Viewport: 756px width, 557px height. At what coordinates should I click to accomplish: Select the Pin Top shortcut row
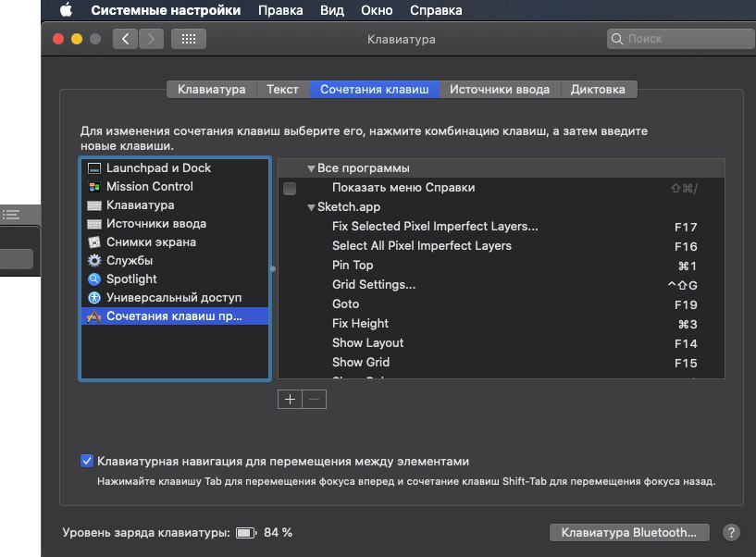pos(502,266)
